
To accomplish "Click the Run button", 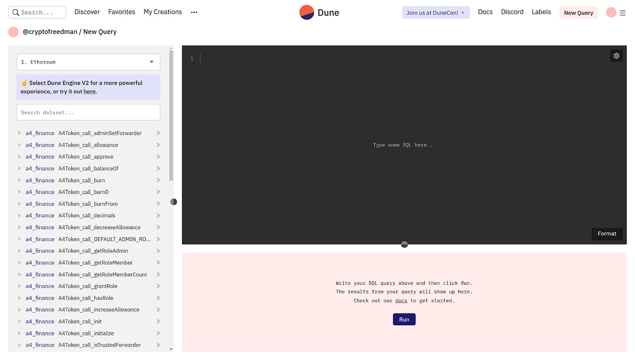I will click(x=404, y=319).
